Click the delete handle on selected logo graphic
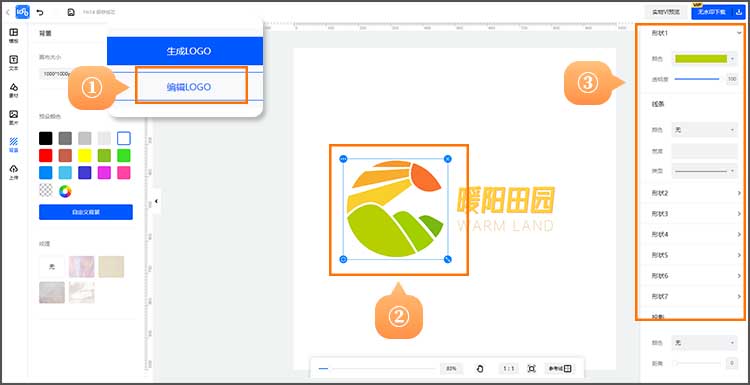 pos(448,159)
